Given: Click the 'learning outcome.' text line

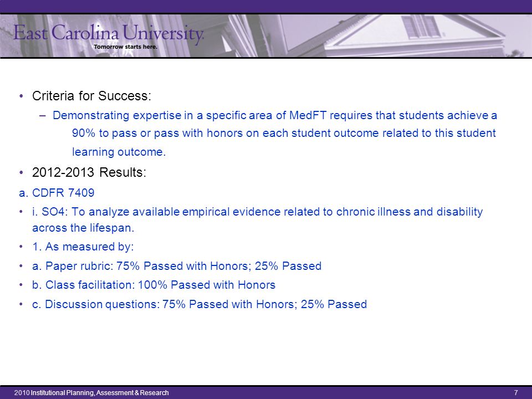Looking at the screenshot, I should [119, 152].
